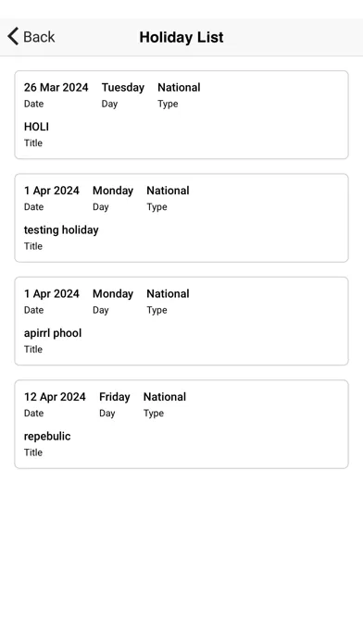Screen dimensions: 363x644
Task: Tap National type in repebulic card
Action: tap(165, 397)
